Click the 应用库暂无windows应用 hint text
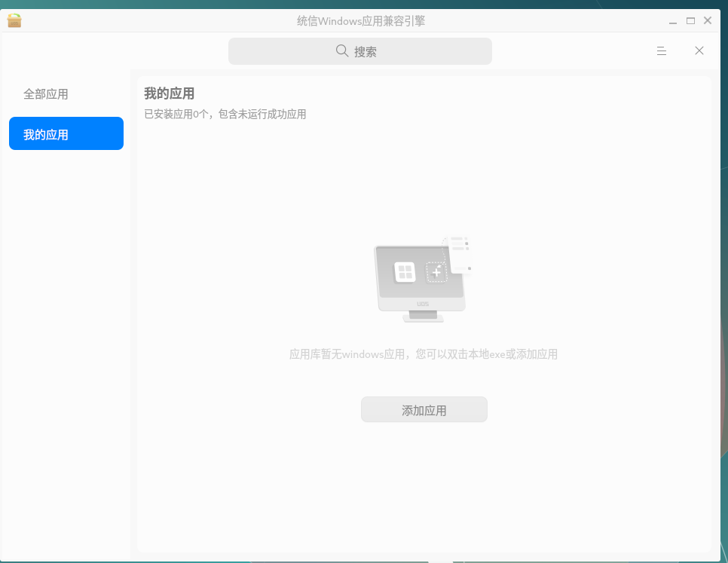 point(424,354)
